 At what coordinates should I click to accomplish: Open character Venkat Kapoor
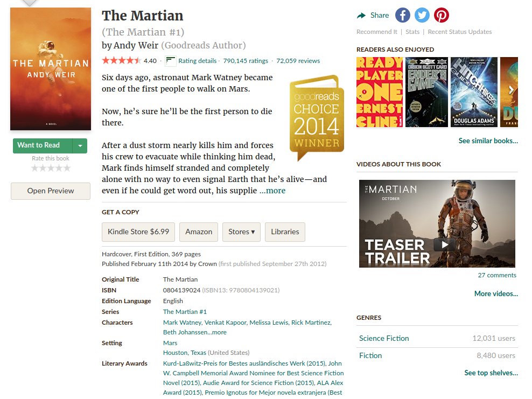[225, 323]
